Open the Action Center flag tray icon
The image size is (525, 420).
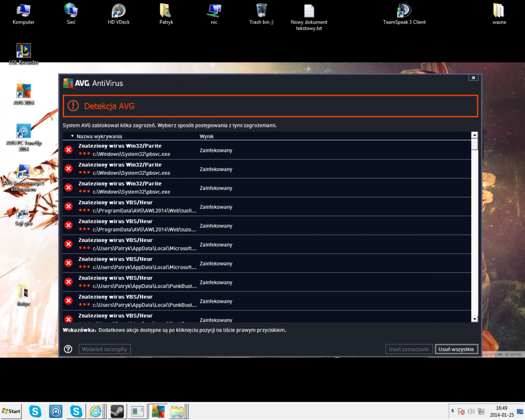(461, 411)
